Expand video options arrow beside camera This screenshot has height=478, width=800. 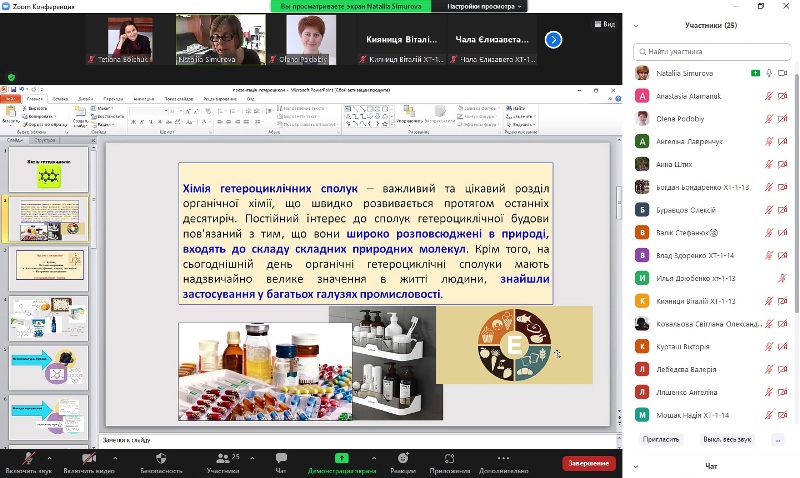coord(115,458)
